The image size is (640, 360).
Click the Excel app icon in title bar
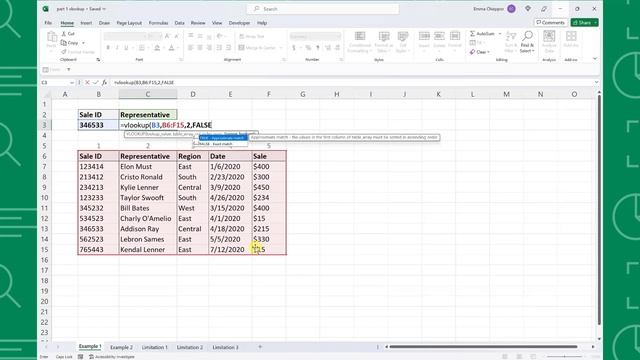(x=46, y=9)
